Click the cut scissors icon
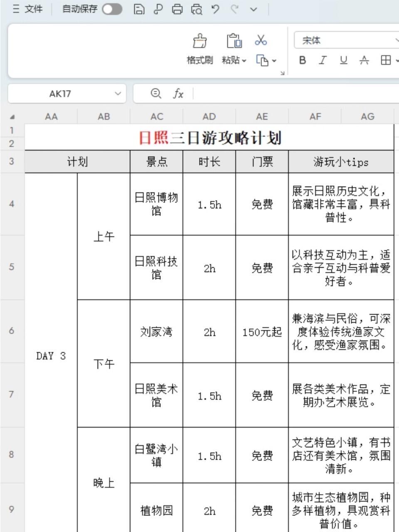The width and height of the screenshot is (399, 532). tap(261, 40)
